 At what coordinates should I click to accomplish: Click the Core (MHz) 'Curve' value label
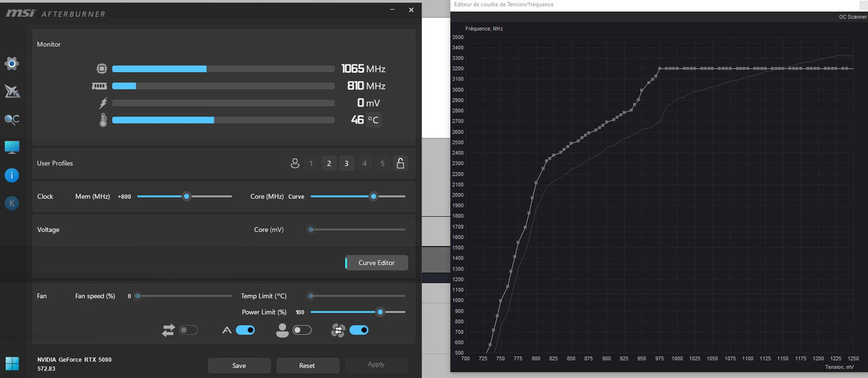tap(296, 197)
